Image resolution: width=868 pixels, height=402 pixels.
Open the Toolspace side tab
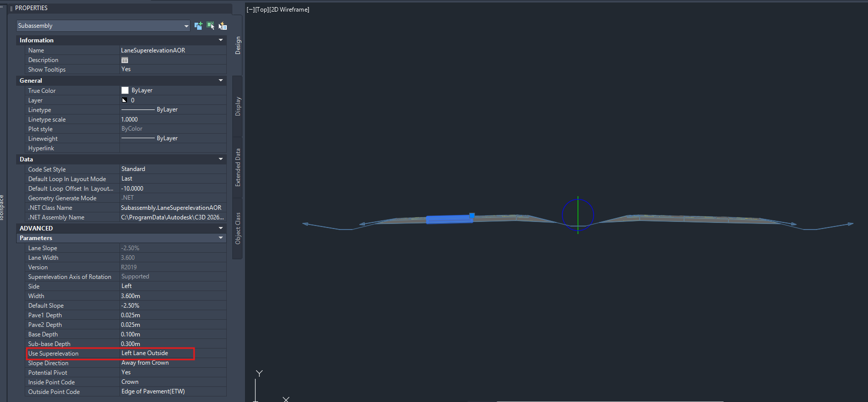click(x=2, y=207)
